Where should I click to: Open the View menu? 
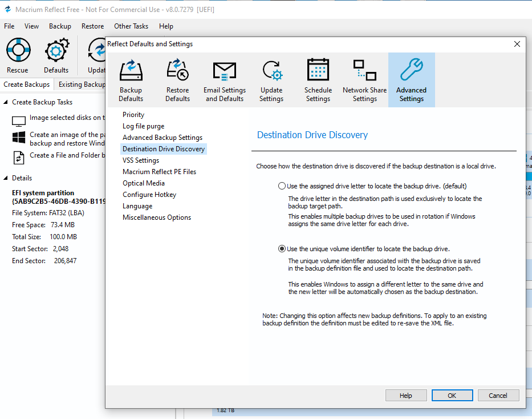[31, 26]
